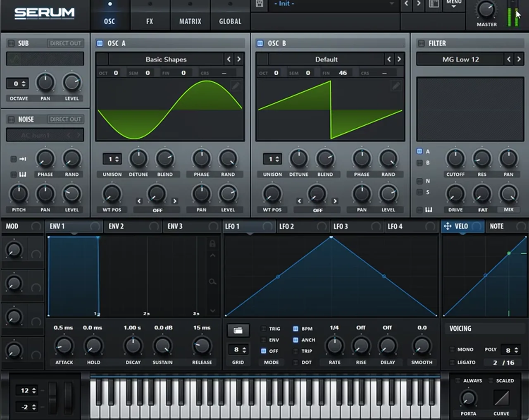The width and height of the screenshot is (529, 420).
Task: Edit OSC A waveform with pencil icon
Action: point(235,86)
